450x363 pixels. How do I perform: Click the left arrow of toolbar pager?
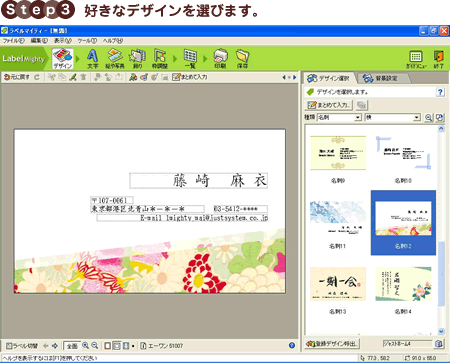tap(284, 77)
